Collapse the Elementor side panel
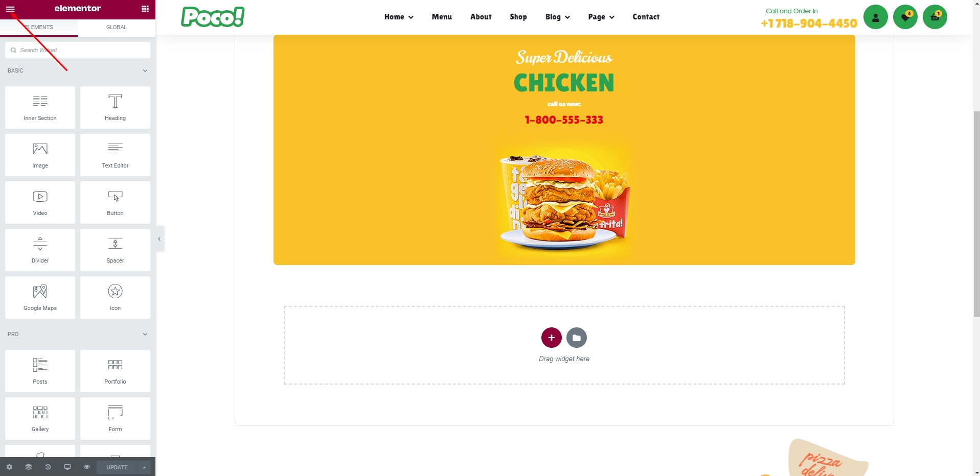Viewport: 980px width, 476px height. (x=159, y=239)
